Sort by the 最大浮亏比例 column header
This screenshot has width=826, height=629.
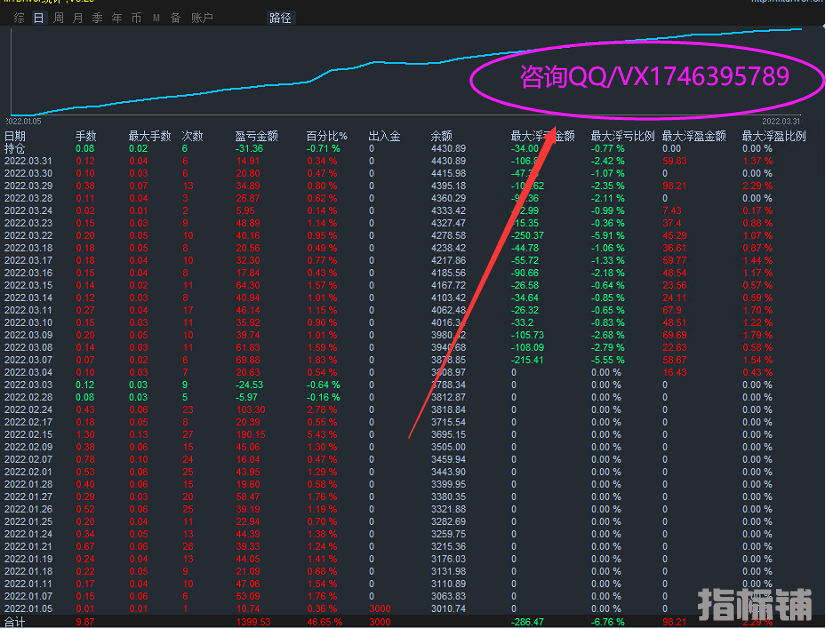(x=622, y=136)
